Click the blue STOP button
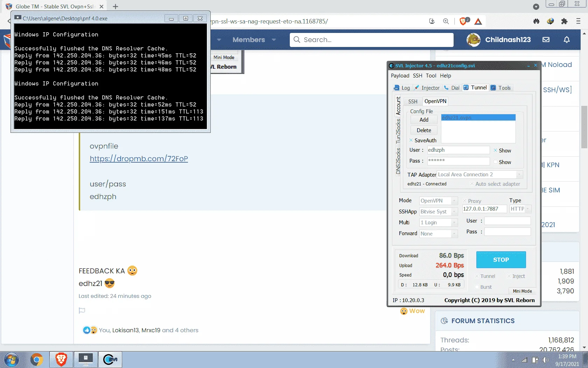 pos(501,260)
